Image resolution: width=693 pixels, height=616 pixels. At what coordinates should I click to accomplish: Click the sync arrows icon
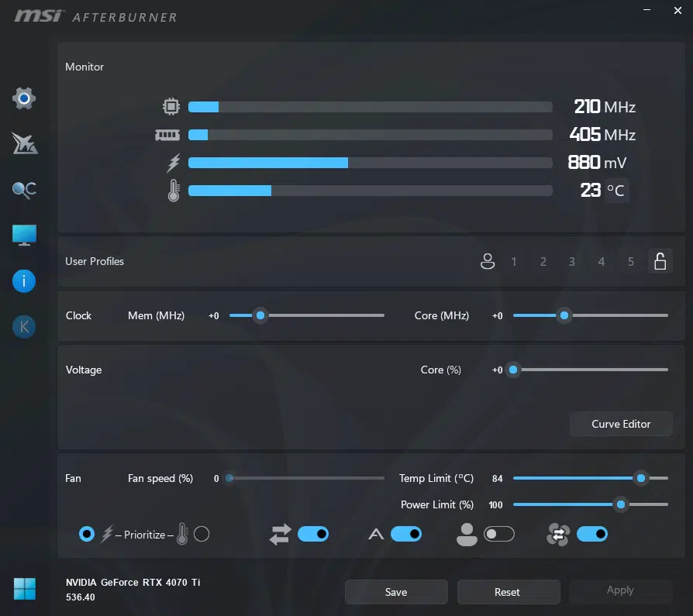280,534
